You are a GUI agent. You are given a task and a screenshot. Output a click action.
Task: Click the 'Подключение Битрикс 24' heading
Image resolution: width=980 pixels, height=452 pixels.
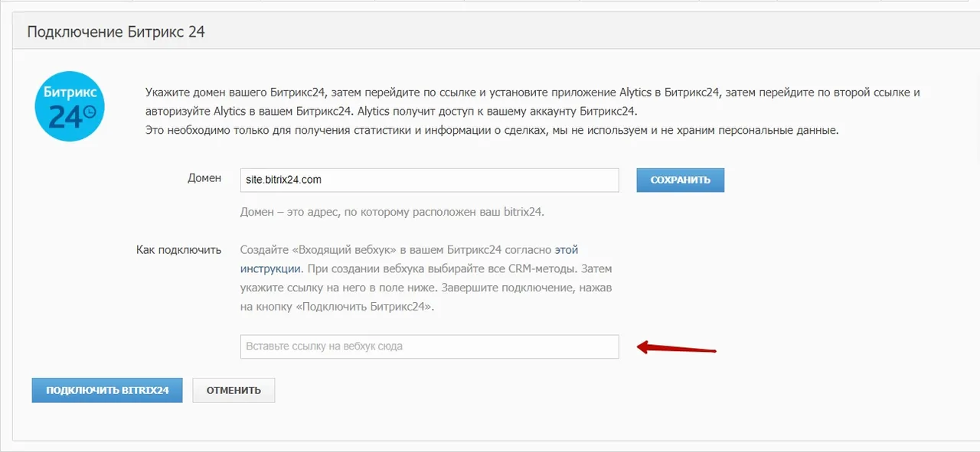pyautogui.click(x=116, y=32)
